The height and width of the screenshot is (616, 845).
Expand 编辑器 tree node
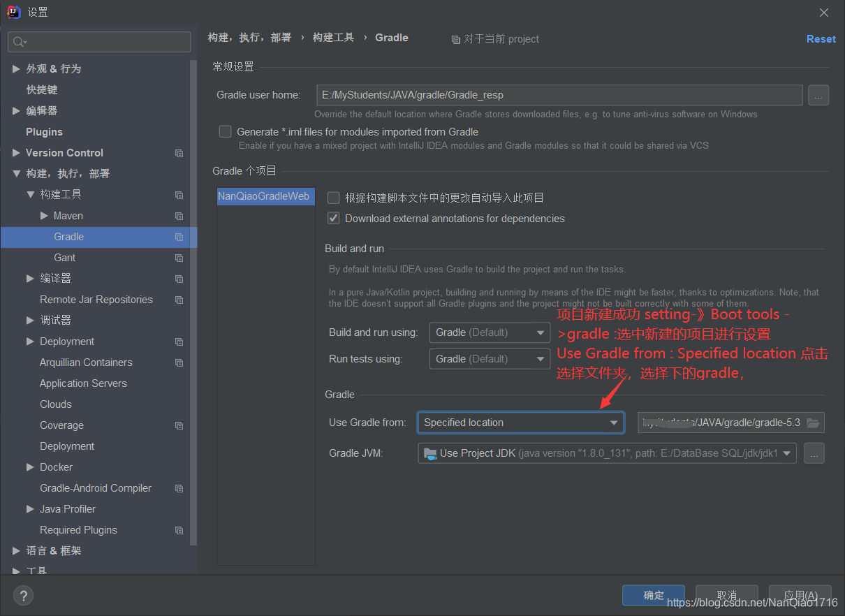[16, 110]
